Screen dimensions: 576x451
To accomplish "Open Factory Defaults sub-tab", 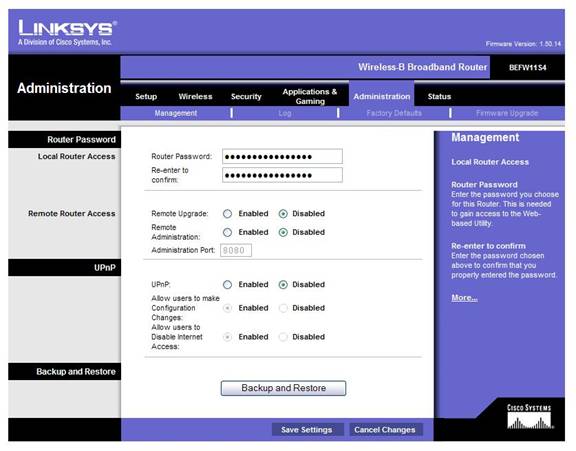I will 394,113.
